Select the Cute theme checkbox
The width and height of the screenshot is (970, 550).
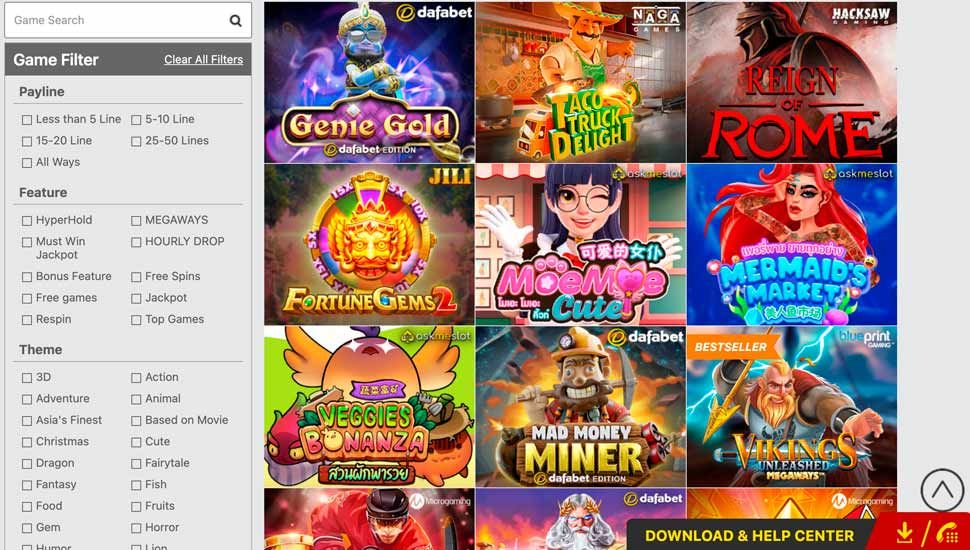pyautogui.click(x=136, y=442)
